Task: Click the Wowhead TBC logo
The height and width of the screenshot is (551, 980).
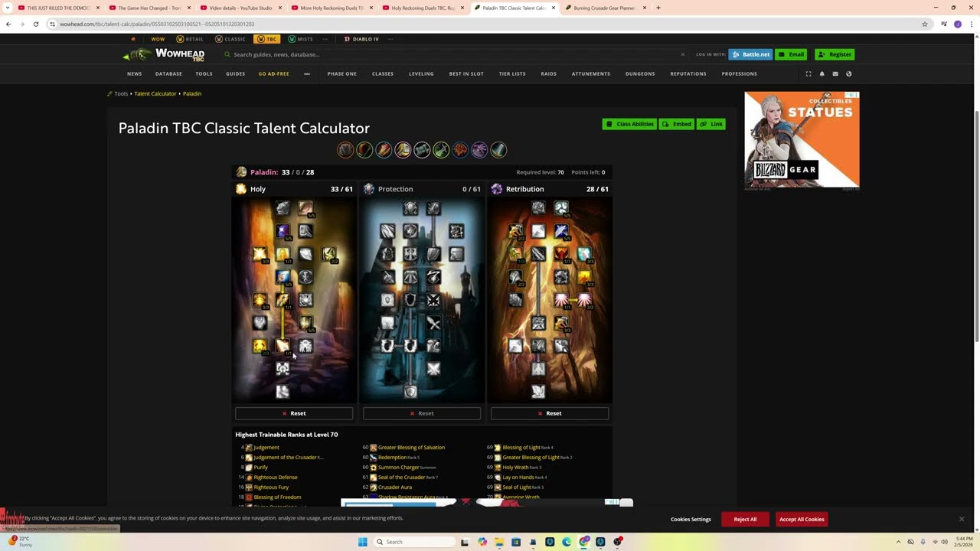Action: point(164,54)
